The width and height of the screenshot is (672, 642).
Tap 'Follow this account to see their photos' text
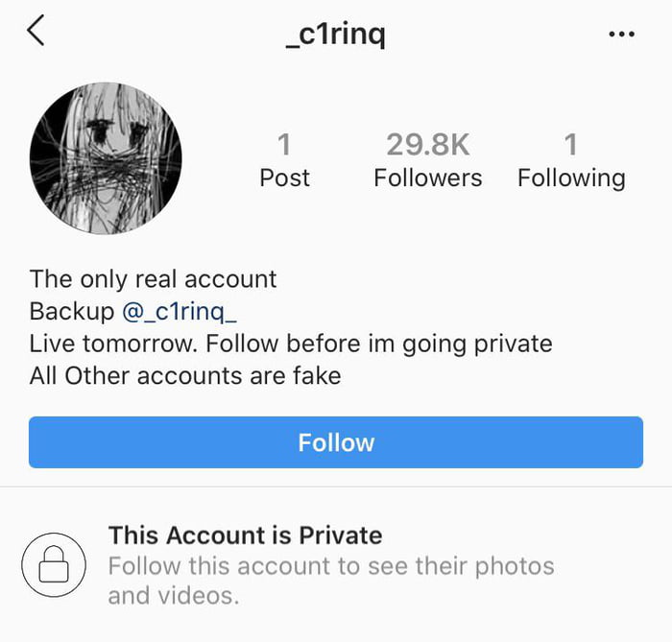pos(330,565)
